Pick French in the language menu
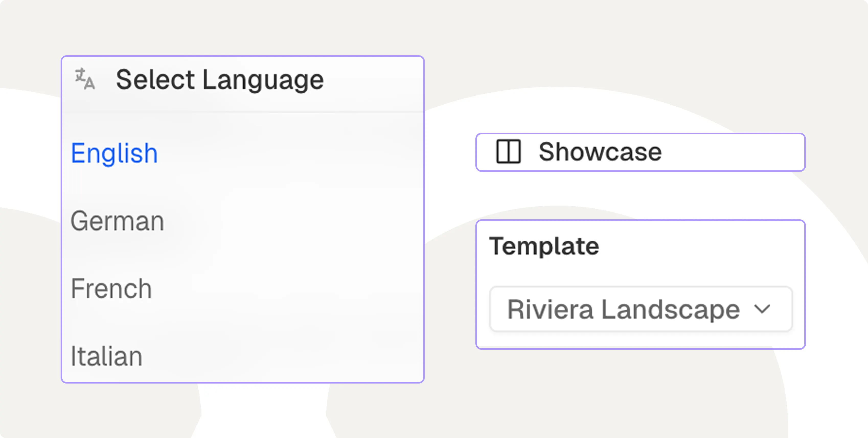The width and height of the screenshot is (868, 438). point(111,289)
